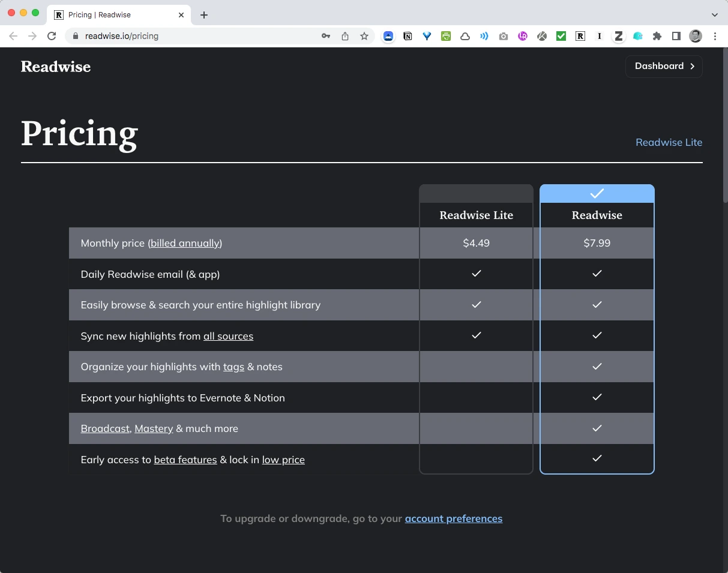Open the Dashboard button

pos(664,66)
